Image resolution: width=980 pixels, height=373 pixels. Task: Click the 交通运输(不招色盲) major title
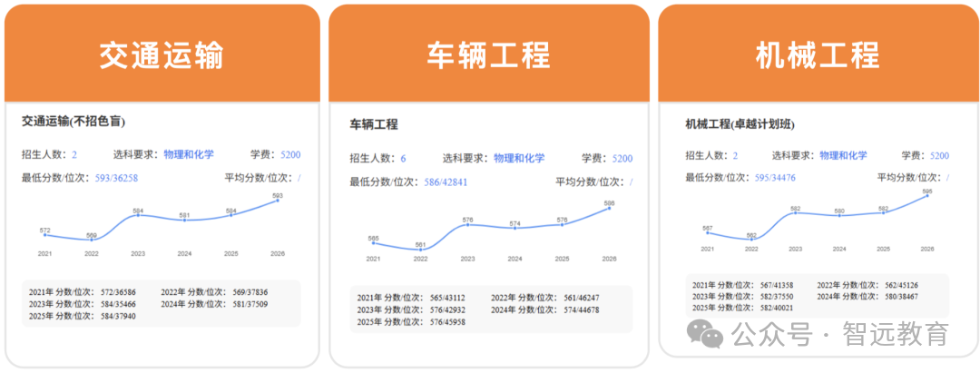(x=73, y=122)
